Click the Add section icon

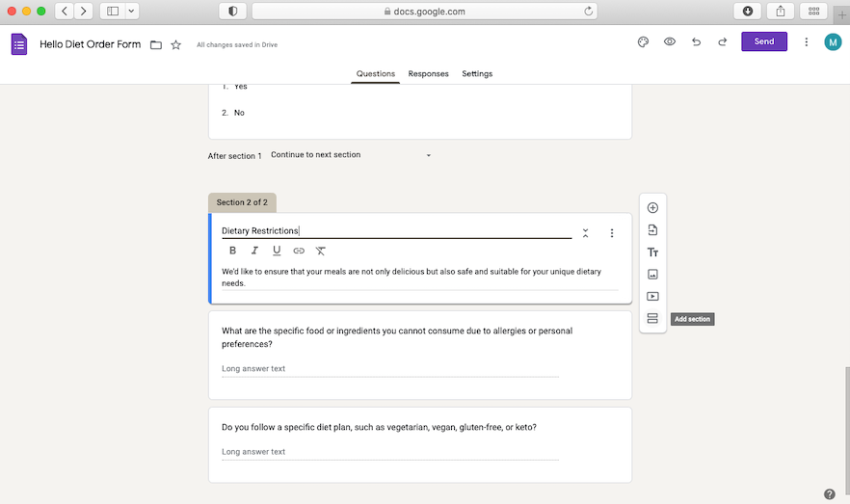click(x=652, y=319)
